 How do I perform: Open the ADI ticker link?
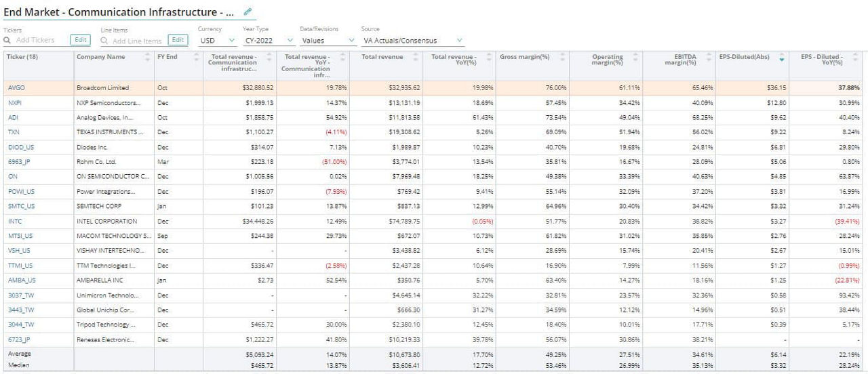click(x=13, y=117)
